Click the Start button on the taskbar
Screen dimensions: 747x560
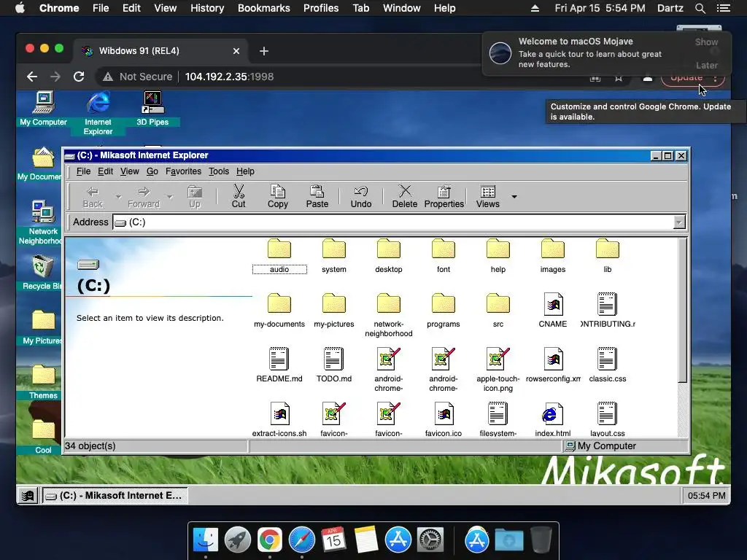pyautogui.click(x=28, y=496)
